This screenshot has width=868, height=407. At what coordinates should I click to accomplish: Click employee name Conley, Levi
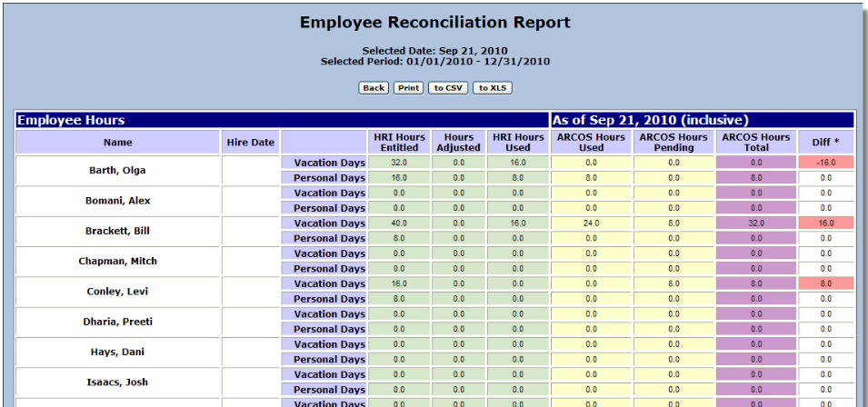click(117, 292)
